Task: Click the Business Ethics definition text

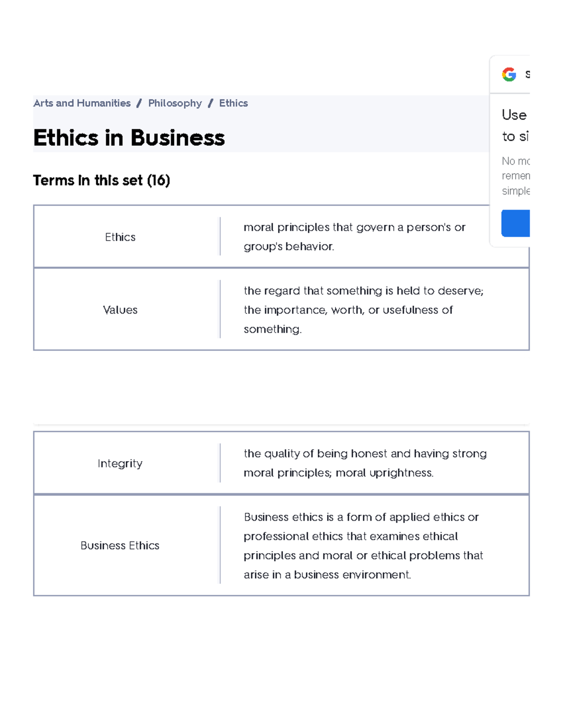Action: coord(361,545)
